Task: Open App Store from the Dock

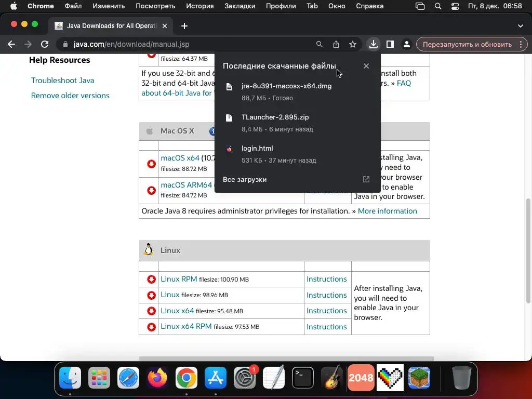Action: click(x=216, y=378)
